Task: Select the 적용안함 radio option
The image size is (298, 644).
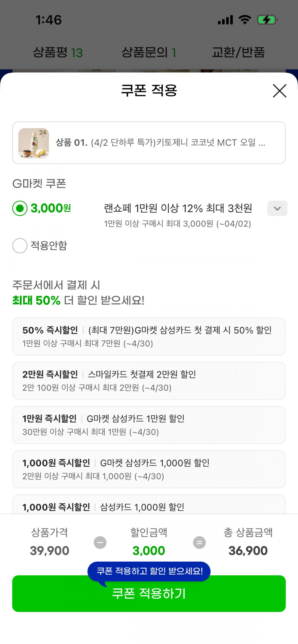Action: tap(20, 246)
